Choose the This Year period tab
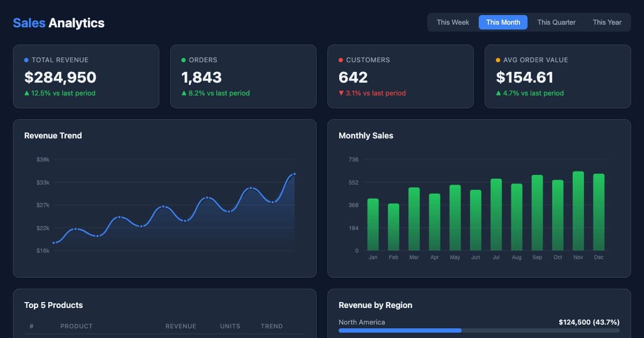 pyautogui.click(x=607, y=22)
